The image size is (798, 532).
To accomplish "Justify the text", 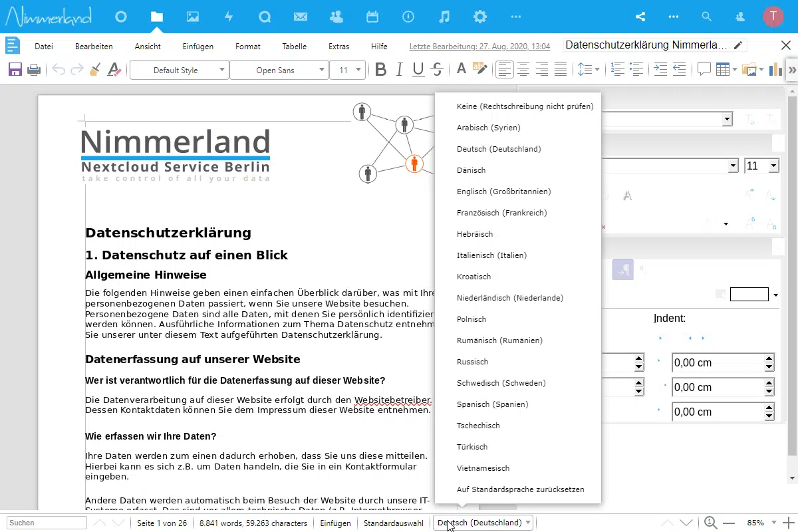I will click(561, 69).
